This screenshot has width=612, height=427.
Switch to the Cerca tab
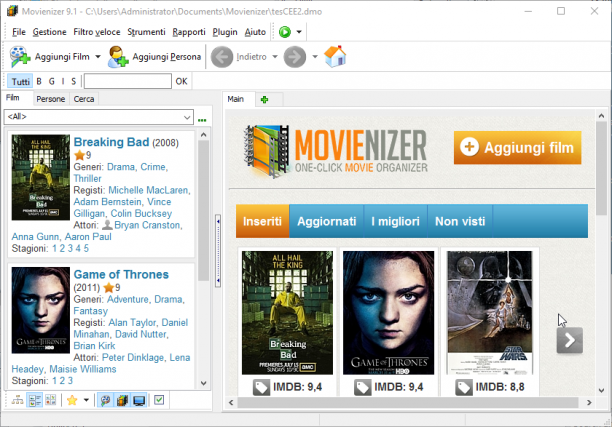click(x=84, y=99)
